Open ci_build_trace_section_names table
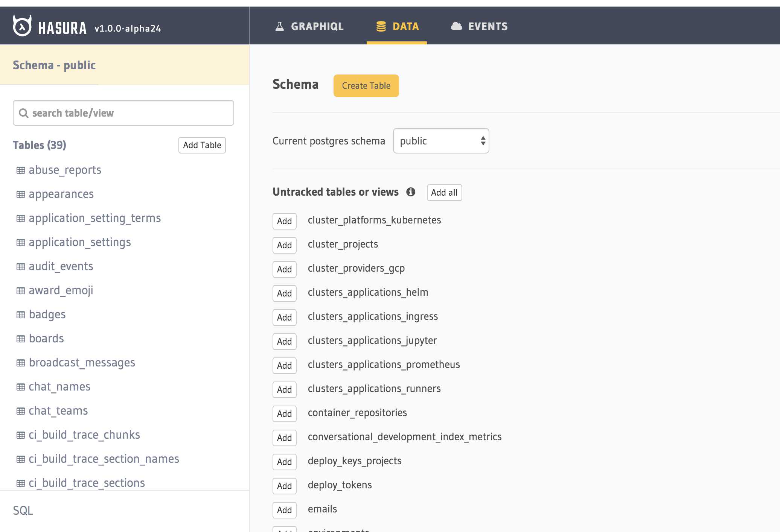This screenshot has height=532, width=780. pos(104,459)
